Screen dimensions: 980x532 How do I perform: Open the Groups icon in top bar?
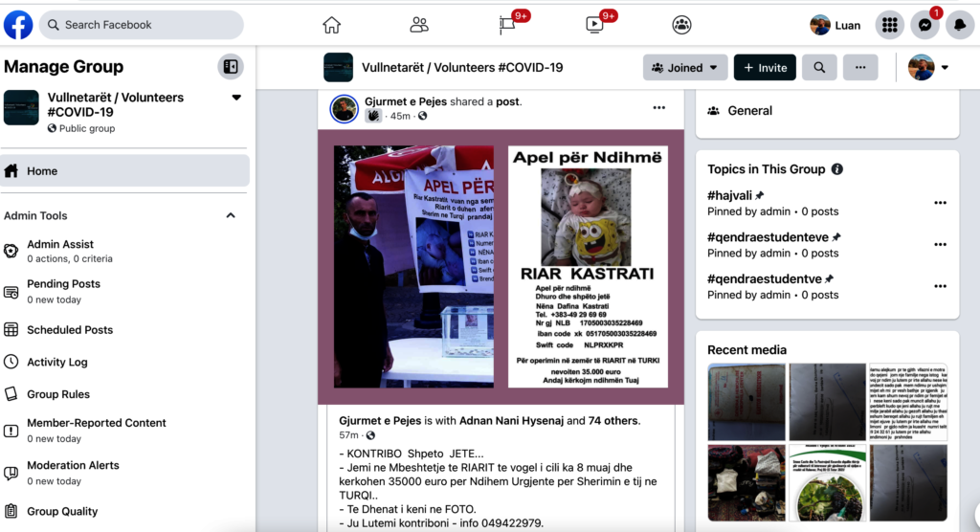point(681,25)
